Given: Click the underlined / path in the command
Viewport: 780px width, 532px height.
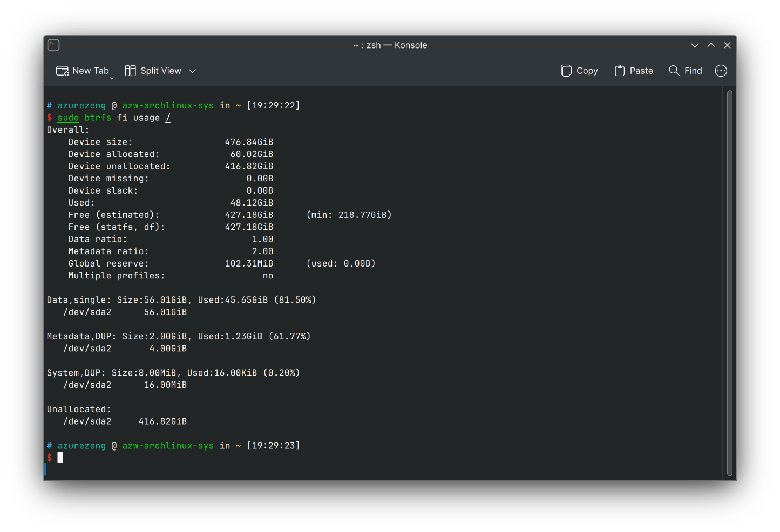Looking at the screenshot, I should coord(168,118).
